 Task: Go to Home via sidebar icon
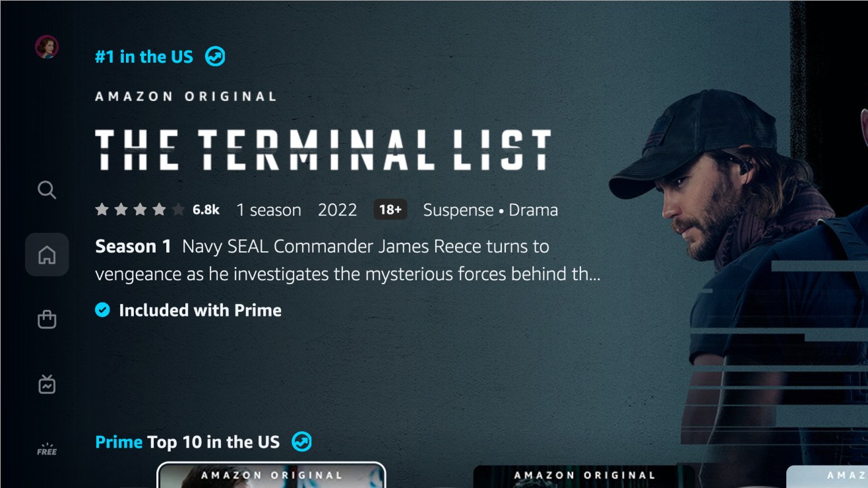tap(47, 255)
